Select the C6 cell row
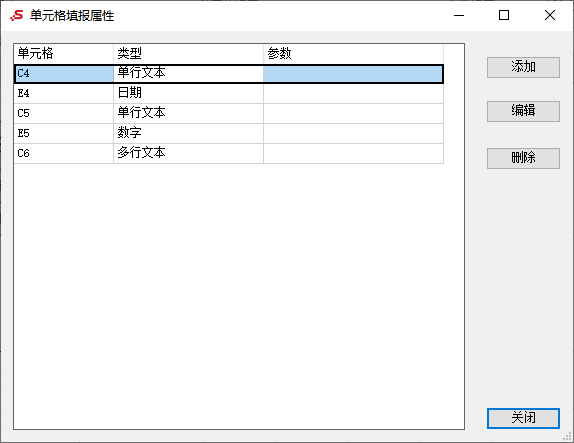Viewport: 574px width, 443px height. [228, 153]
